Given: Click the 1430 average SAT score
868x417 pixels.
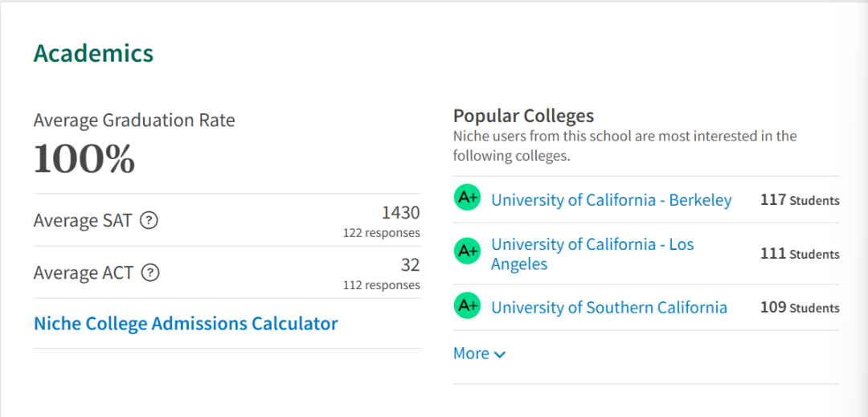Looking at the screenshot, I should click(x=401, y=212).
